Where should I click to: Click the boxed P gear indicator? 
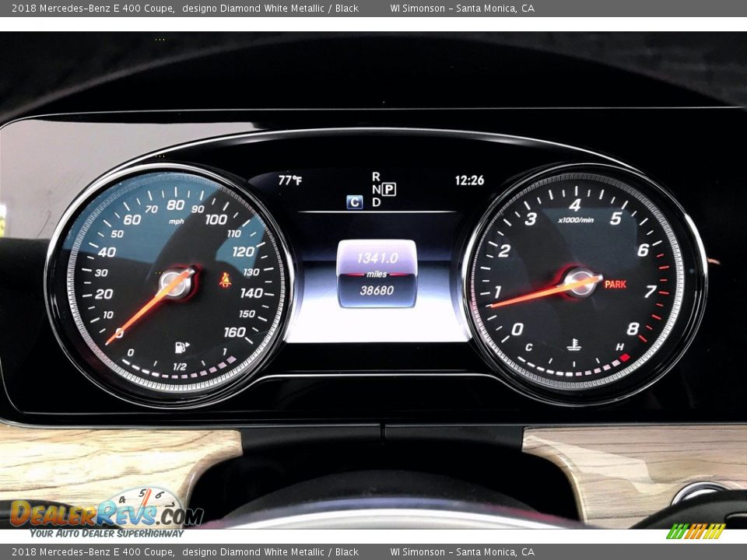389,190
